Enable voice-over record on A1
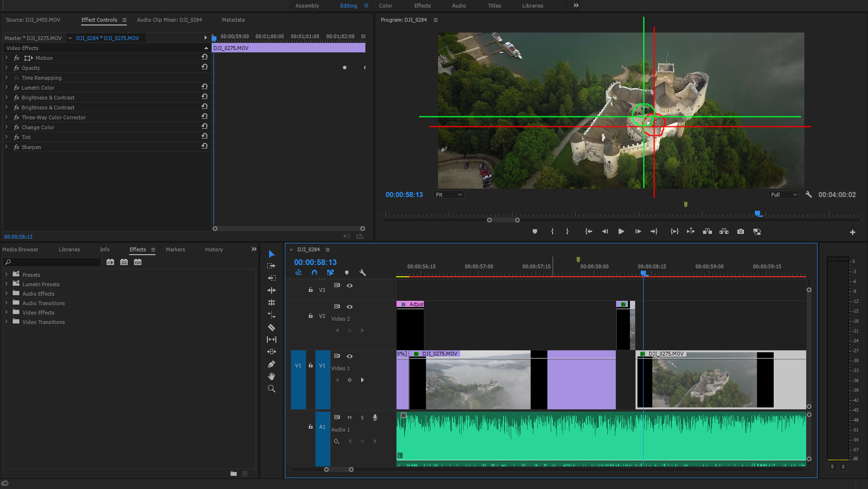868x489 pixels. tap(375, 417)
